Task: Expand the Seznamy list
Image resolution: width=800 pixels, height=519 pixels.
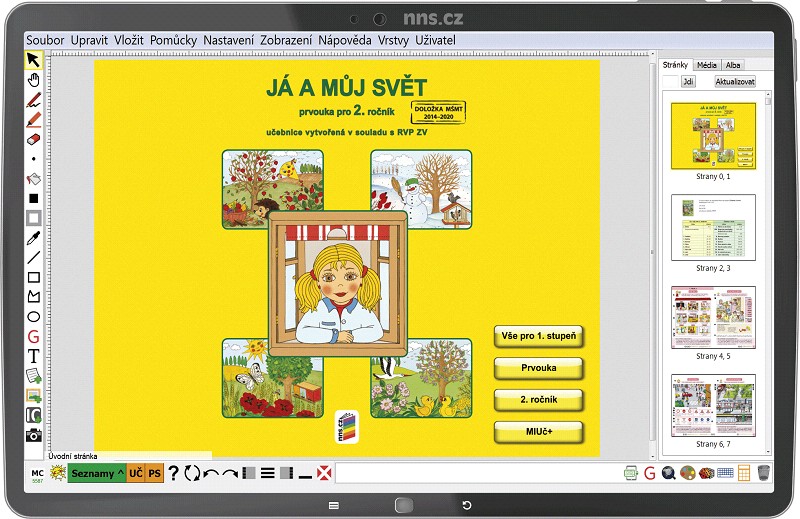Action: pyautogui.click(x=97, y=473)
